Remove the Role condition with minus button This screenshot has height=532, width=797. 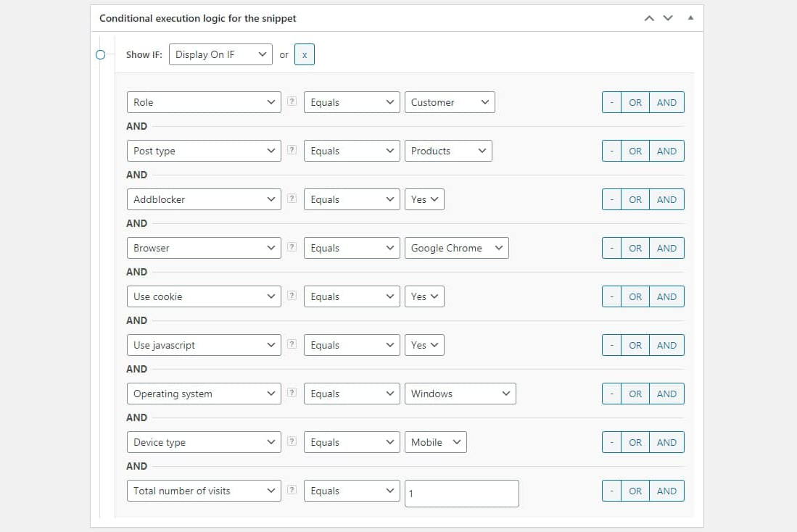pyautogui.click(x=611, y=102)
